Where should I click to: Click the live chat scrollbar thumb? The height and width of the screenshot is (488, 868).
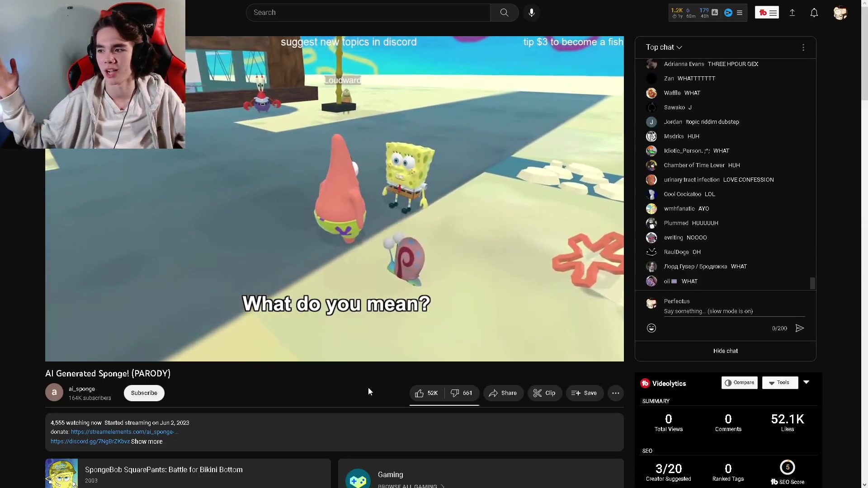click(812, 283)
